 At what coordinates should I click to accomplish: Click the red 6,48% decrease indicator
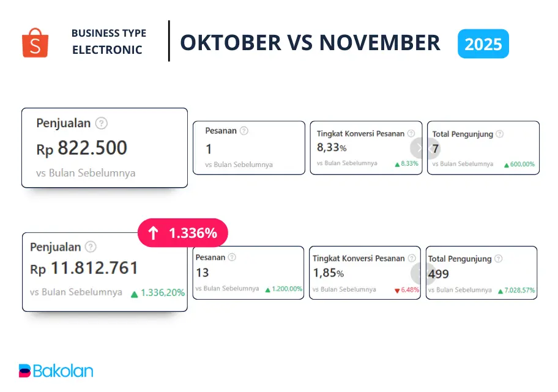pos(405,289)
